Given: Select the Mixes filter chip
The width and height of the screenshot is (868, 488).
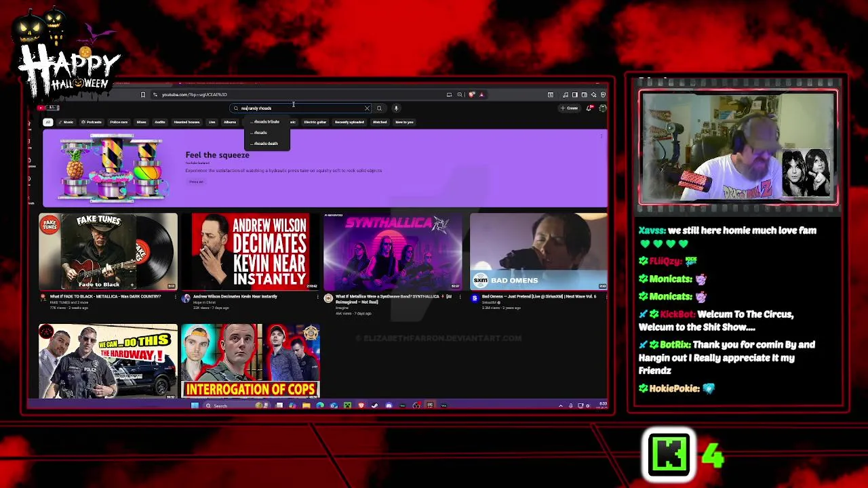Looking at the screenshot, I should (141, 122).
